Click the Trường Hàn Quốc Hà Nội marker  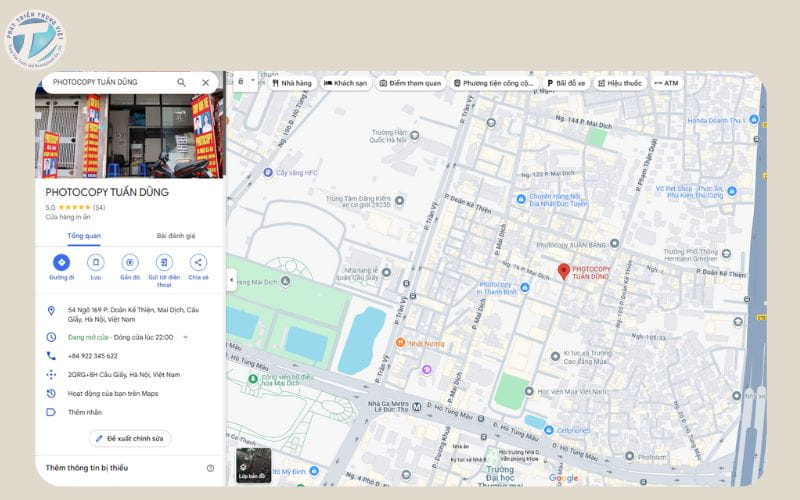tap(415, 135)
